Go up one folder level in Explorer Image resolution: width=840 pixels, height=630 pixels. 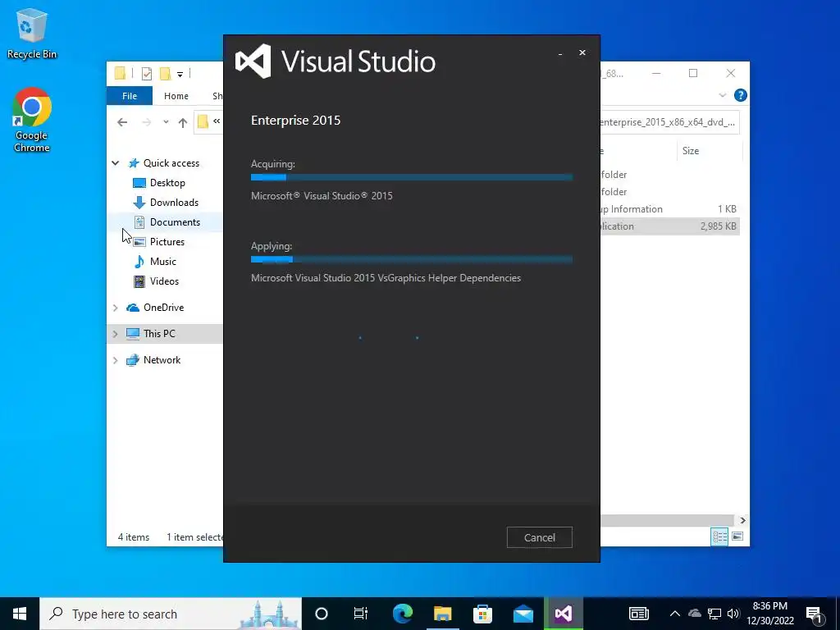(x=183, y=123)
